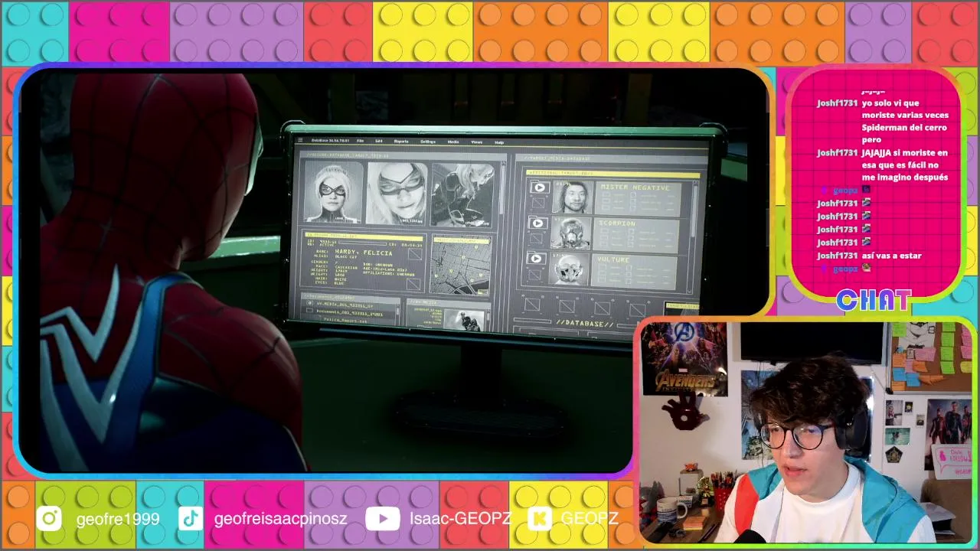Image resolution: width=980 pixels, height=551 pixels.
Task: Click the badge icon beside the first geopz name
Action: pos(825,191)
